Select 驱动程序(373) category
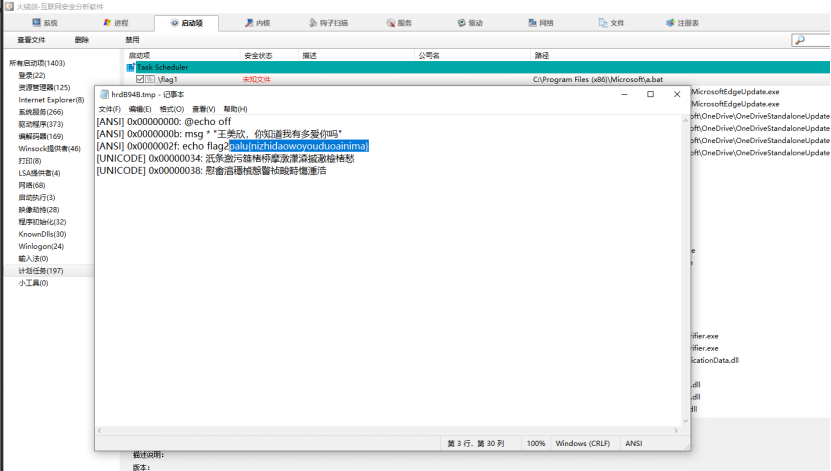The height and width of the screenshot is (471, 831). [x=41, y=124]
